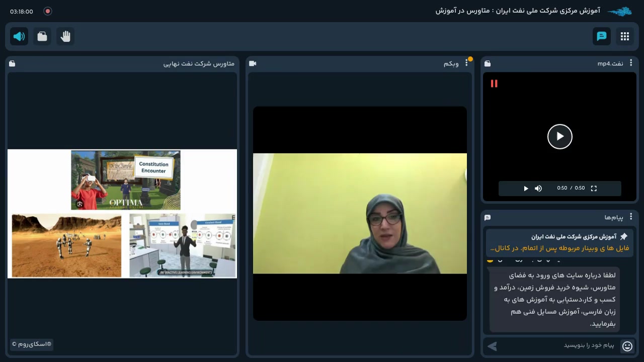Screen dimensions: 644x362
Task: Click the red pause icon on the video
Action: click(x=494, y=83)
